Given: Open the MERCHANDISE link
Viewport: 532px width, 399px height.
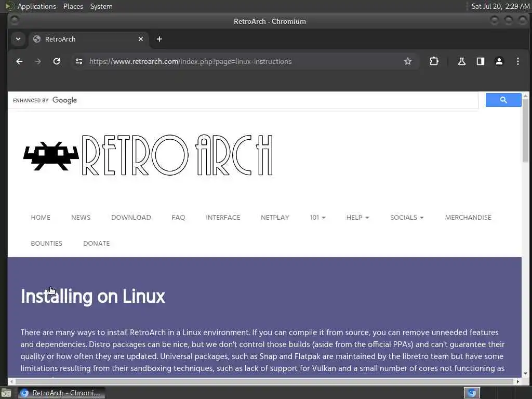Looking at the screenshot, I should point(468,218).
